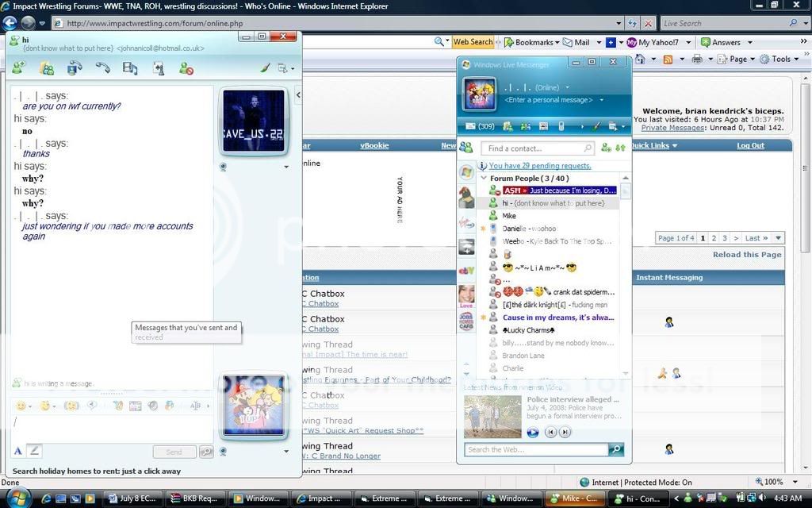Viewport: 812px width, 508px height.
Task: Click the games icon in chat toolbar
Action: tap(158, 69)
